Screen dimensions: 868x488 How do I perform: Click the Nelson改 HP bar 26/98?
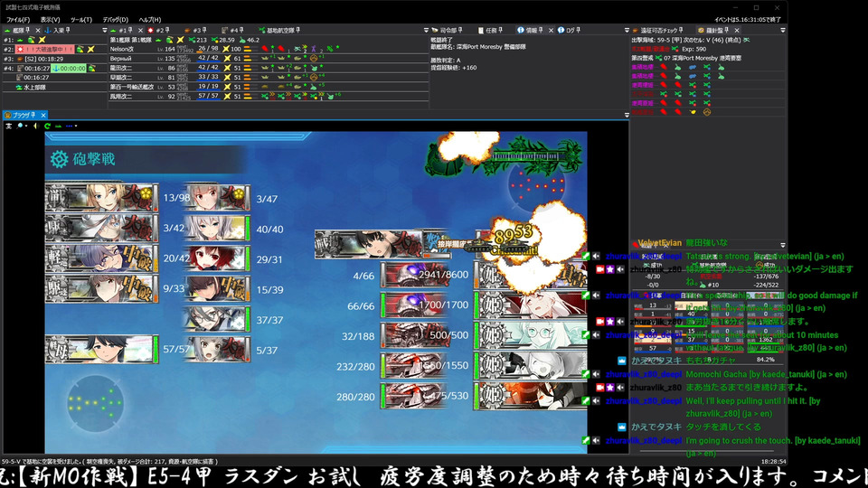pyautogui.click(x=208, y=49)
